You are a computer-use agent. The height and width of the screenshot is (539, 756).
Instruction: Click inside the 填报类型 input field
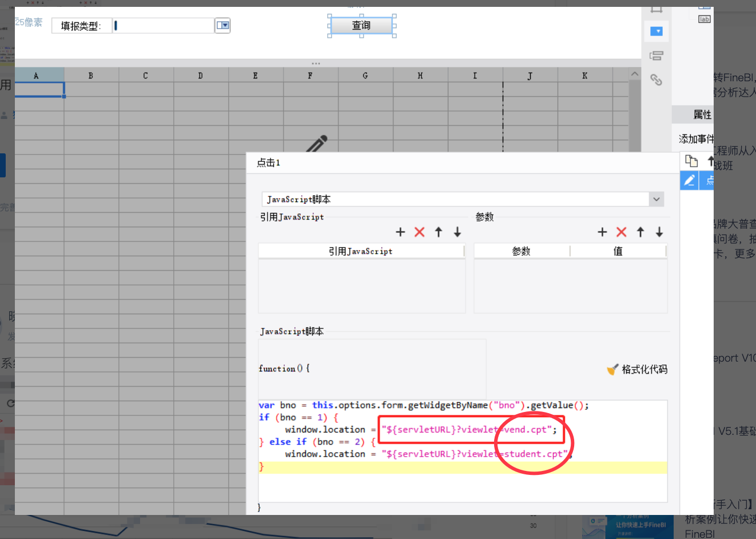tap(164, 25)
